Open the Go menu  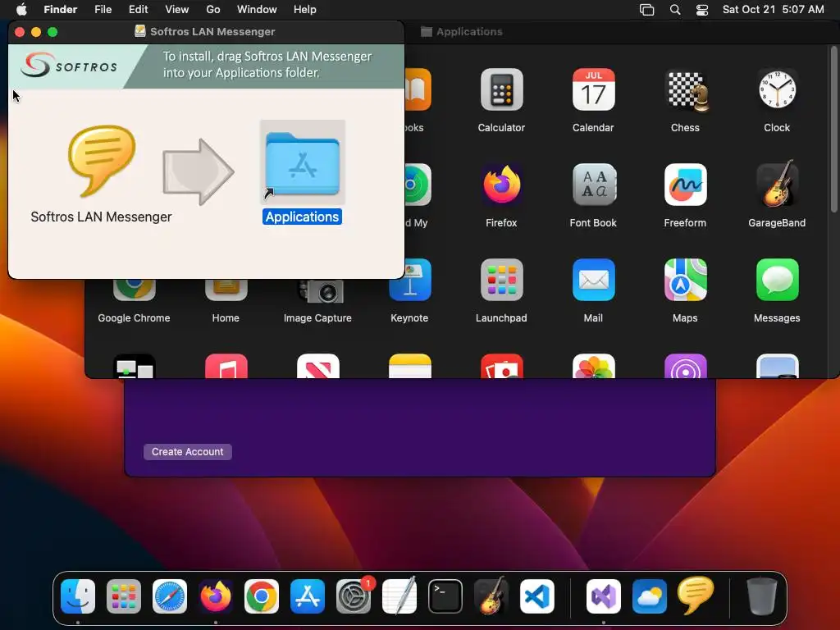(x=213, y=10)
